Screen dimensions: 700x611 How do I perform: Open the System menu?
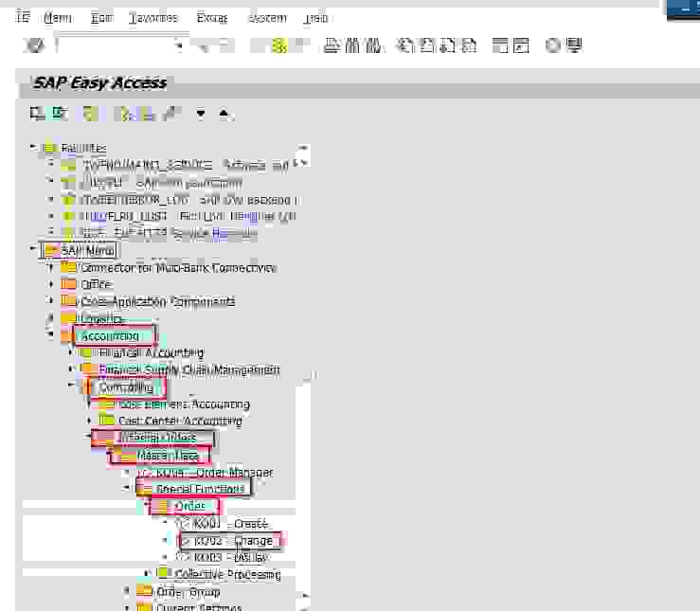[x=267, y=18]
